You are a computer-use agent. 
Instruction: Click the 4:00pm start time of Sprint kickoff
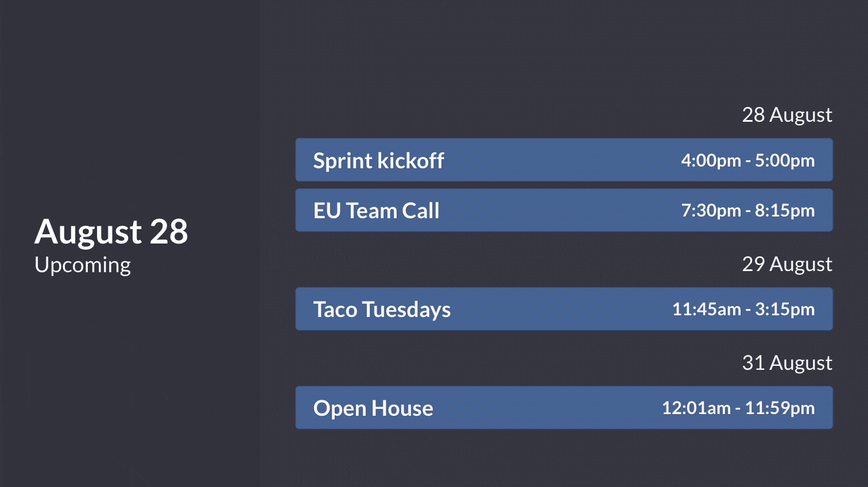[711, 160]
